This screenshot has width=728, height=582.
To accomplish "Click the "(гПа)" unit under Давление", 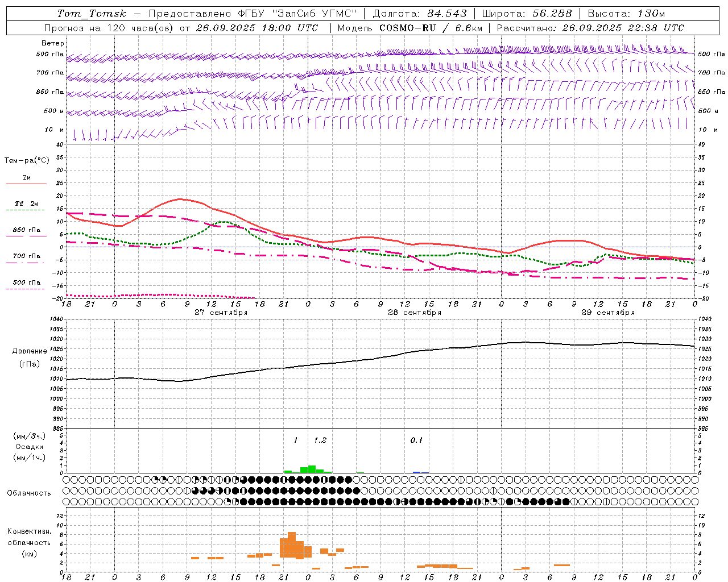I will [x=30, y=364].
